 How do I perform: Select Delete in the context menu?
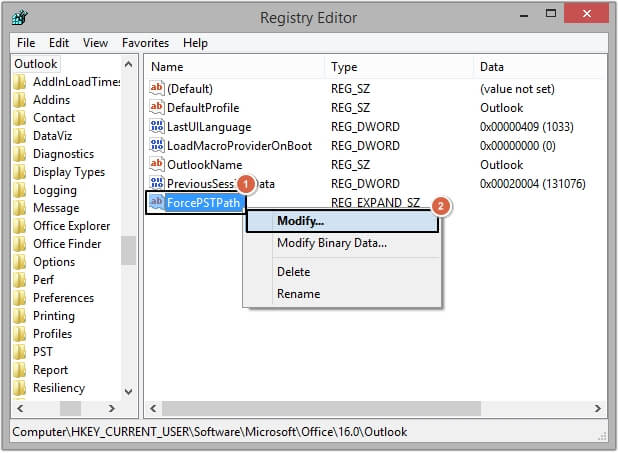click(293, 272)
